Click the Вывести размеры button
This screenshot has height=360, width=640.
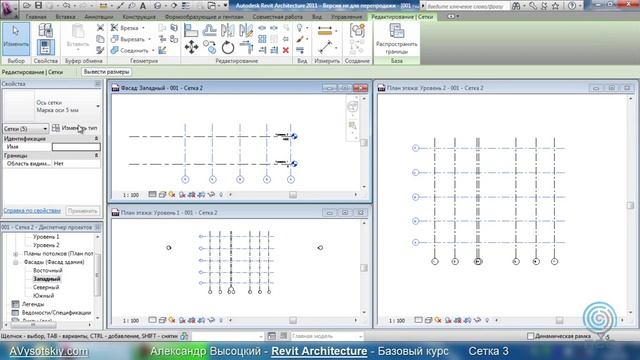pyautogui.click(x=107, y=72)
